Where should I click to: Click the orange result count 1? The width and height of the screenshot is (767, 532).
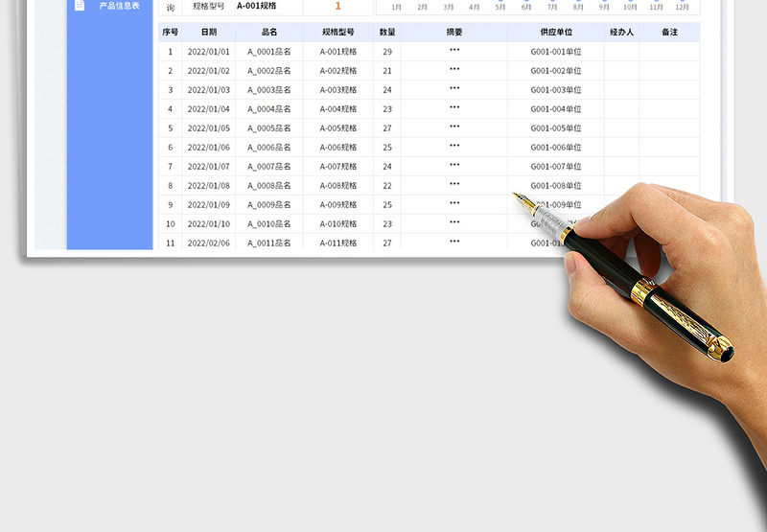pos(338,7)
